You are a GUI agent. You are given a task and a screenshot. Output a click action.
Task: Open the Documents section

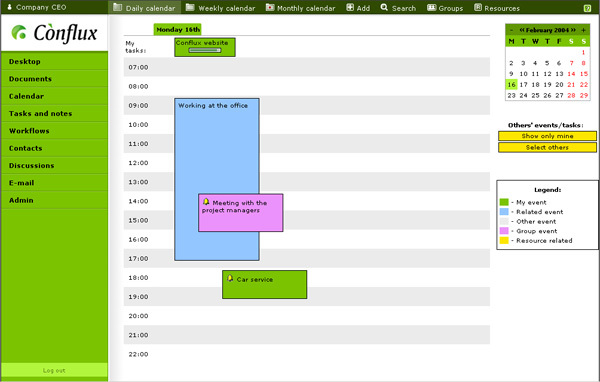pos(54,79)
